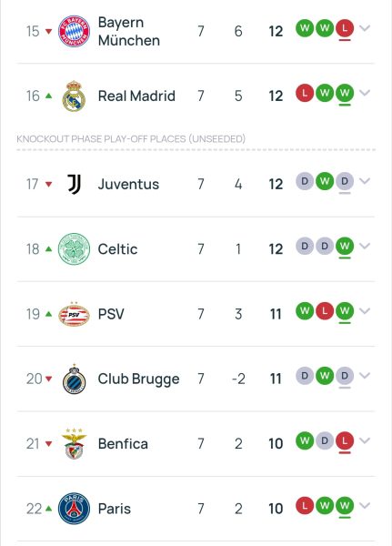Image resolution: width=392 pixels, height=546 pixels.
Task: Expand the Paris row chevron
Action: 365,505
